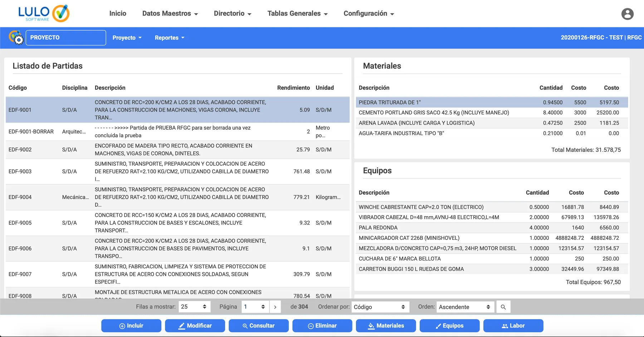
Task: Expand the Directorio menu
Action: 233,14
